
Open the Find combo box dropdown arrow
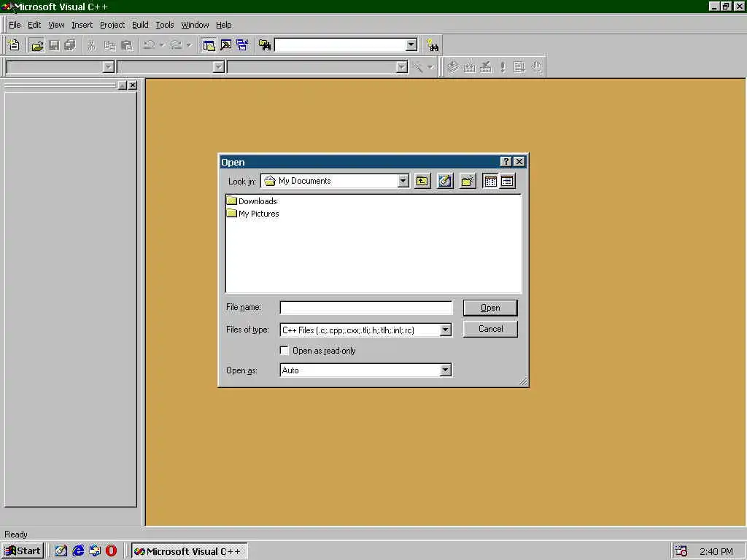411,44
